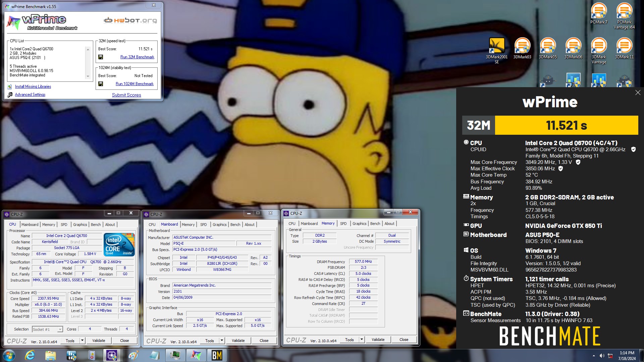Switch to the CPU-Z taskbar button
The height and width of the screenshot is (362, 644).
point(112,355)
